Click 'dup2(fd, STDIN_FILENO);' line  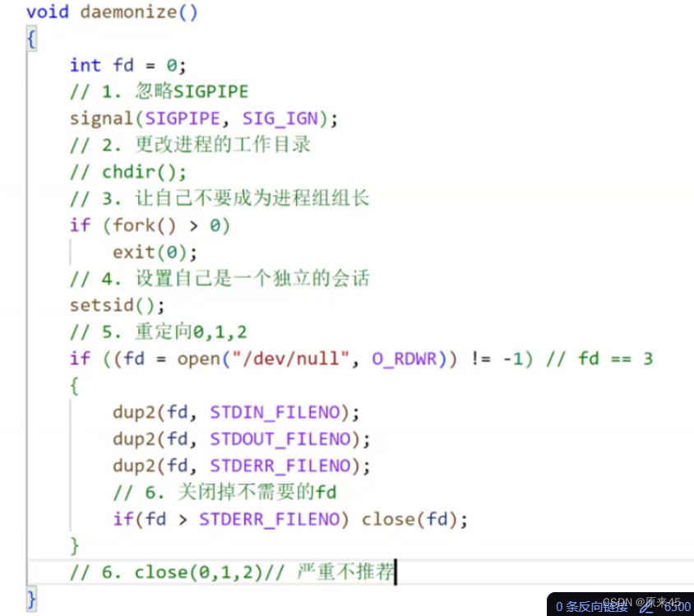click(236, 412)
